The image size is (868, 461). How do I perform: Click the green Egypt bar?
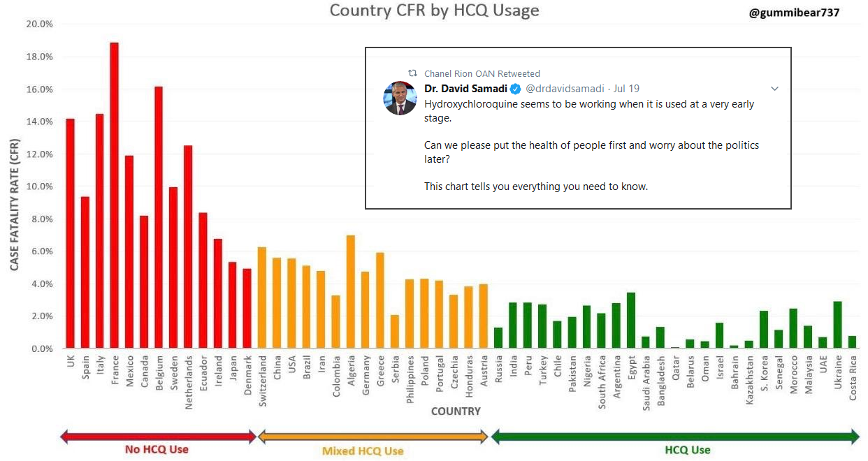(631, 320)
